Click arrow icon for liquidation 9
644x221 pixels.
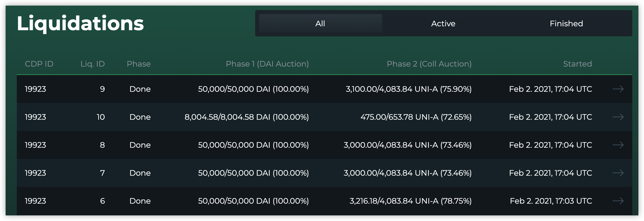tap(618, 89)
